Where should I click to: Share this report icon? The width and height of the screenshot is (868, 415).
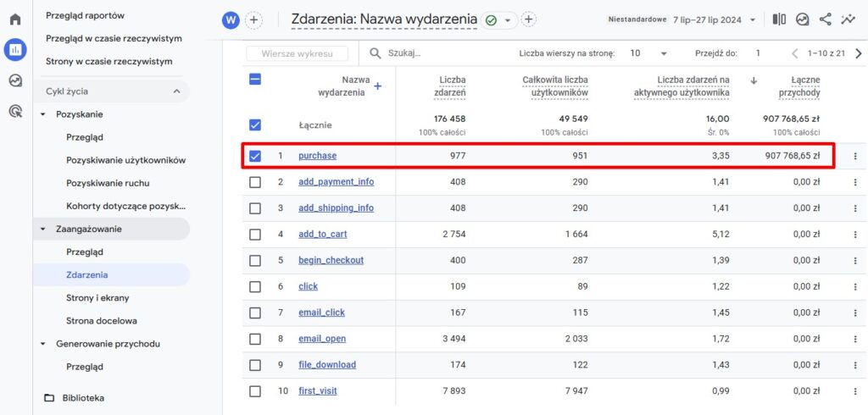point(826,20)
